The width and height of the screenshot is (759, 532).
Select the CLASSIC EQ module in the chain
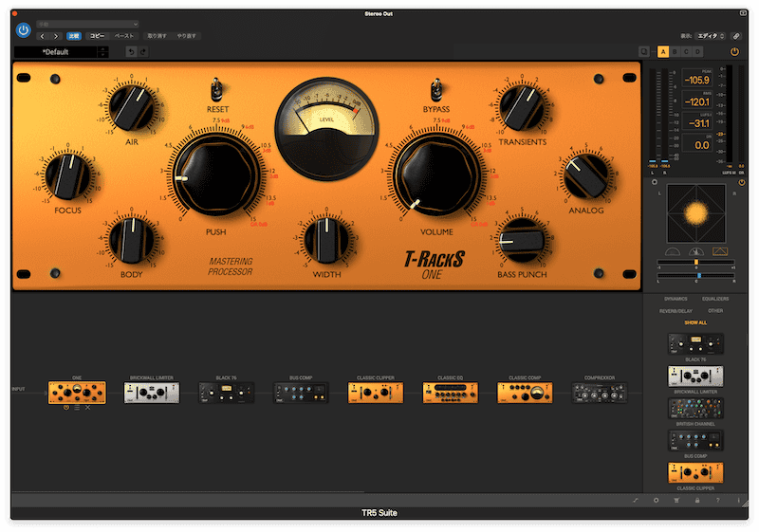(x=450, y=393)
